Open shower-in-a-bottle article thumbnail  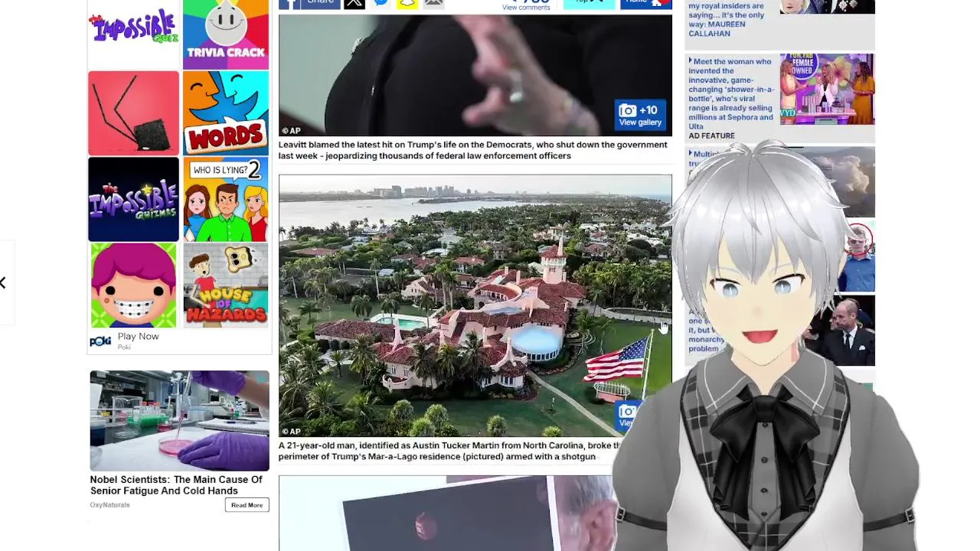point(827,89)
